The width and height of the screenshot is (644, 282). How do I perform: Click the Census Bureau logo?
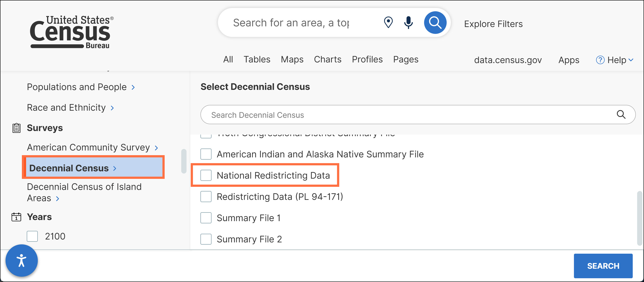coord(72,32)
